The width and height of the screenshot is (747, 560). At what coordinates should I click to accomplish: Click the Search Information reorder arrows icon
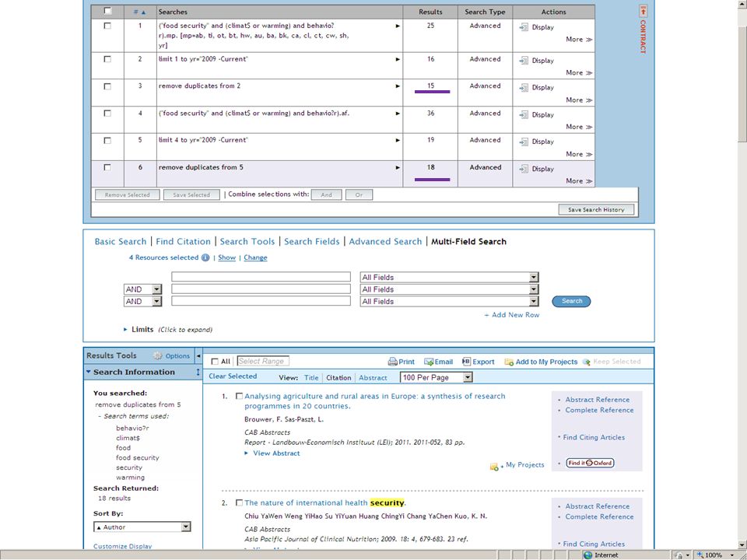(198, 372)
